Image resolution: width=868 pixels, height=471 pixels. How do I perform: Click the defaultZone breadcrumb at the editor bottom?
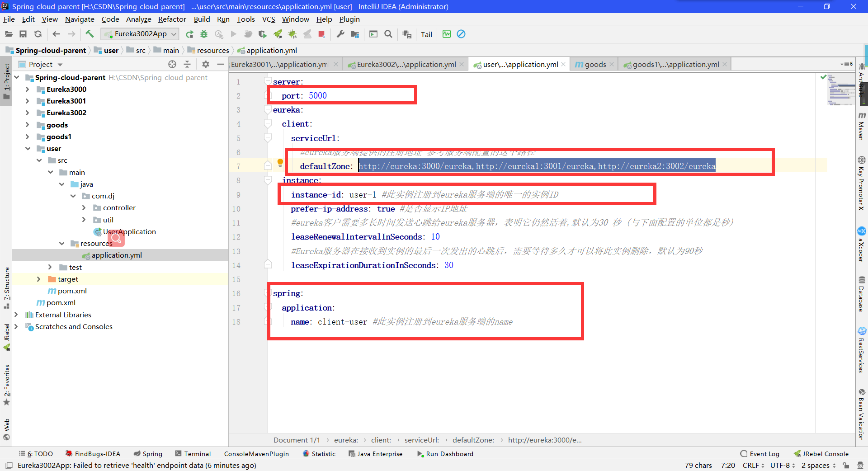pos(473,440)
